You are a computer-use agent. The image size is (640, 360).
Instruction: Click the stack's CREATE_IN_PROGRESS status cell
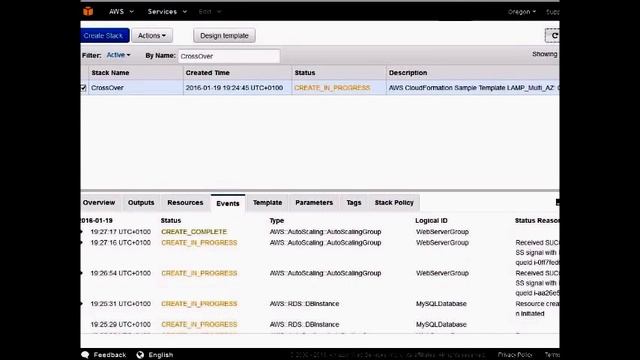point(332,88)
